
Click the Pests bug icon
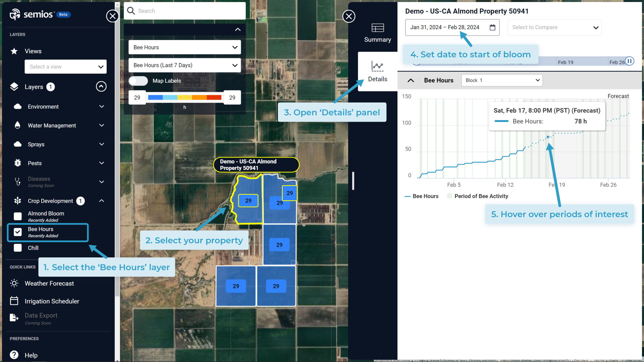click(x=18, y=163)
